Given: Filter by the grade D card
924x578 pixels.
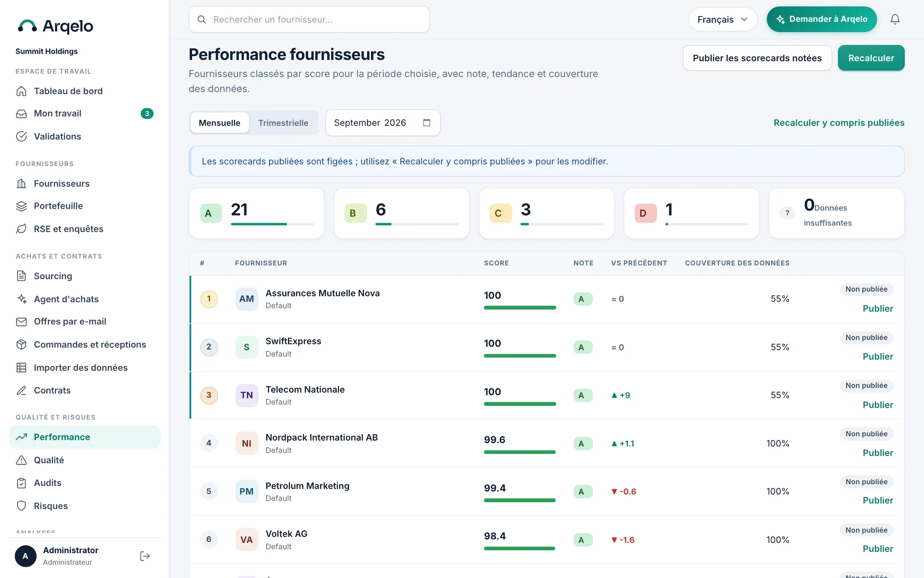Looking at the screenshot, I should click(x=691, y=213).
